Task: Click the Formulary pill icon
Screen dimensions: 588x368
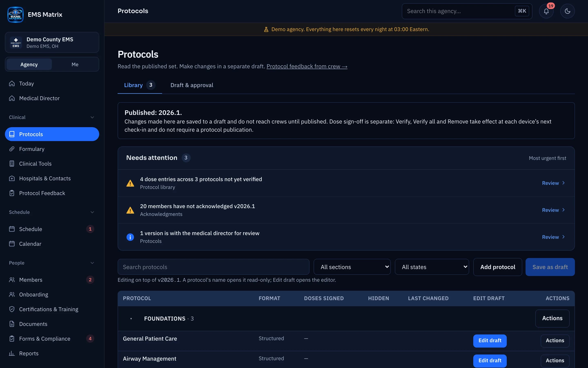Action: pyautogui.click(x=12, y=149)
